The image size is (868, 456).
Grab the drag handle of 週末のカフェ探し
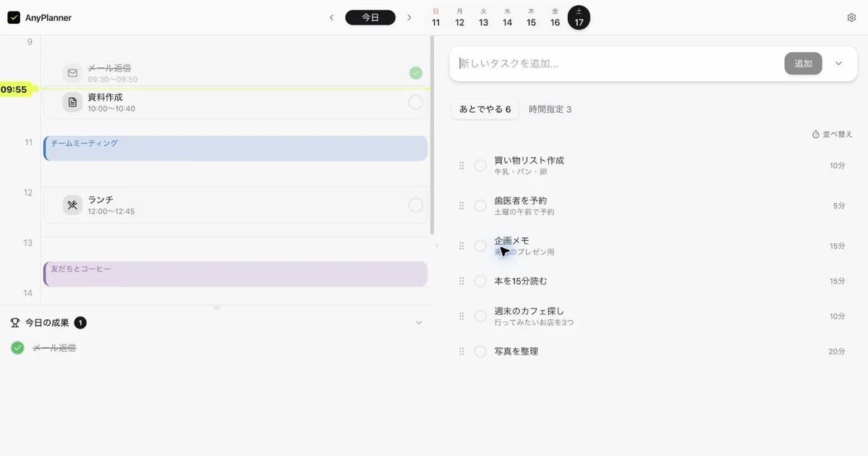(x=461, y=316)
